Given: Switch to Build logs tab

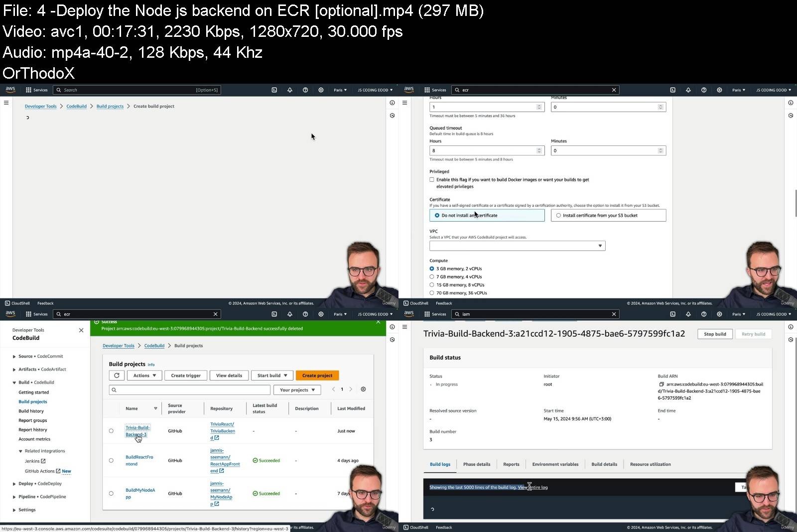Looking at the screenshot, I should [x=440, y=464].
